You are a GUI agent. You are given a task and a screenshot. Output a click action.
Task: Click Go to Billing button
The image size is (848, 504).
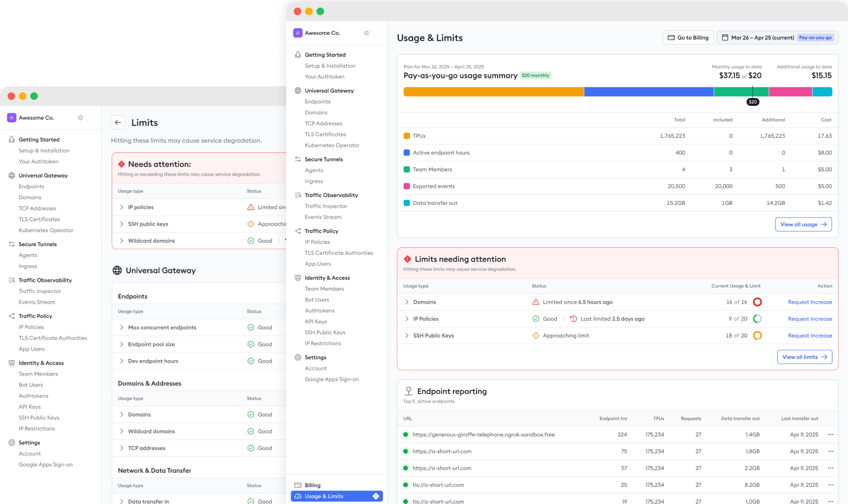[x=688, y=38]
